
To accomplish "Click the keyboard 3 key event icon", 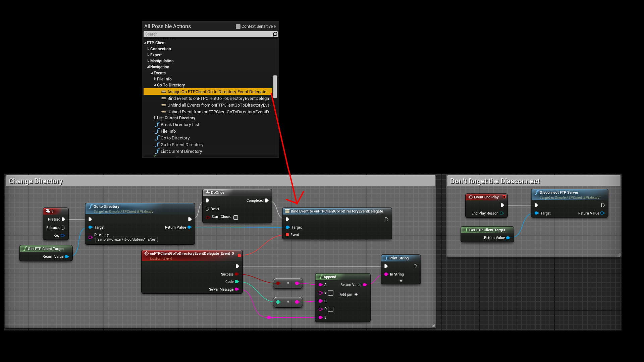I will 48,211.
